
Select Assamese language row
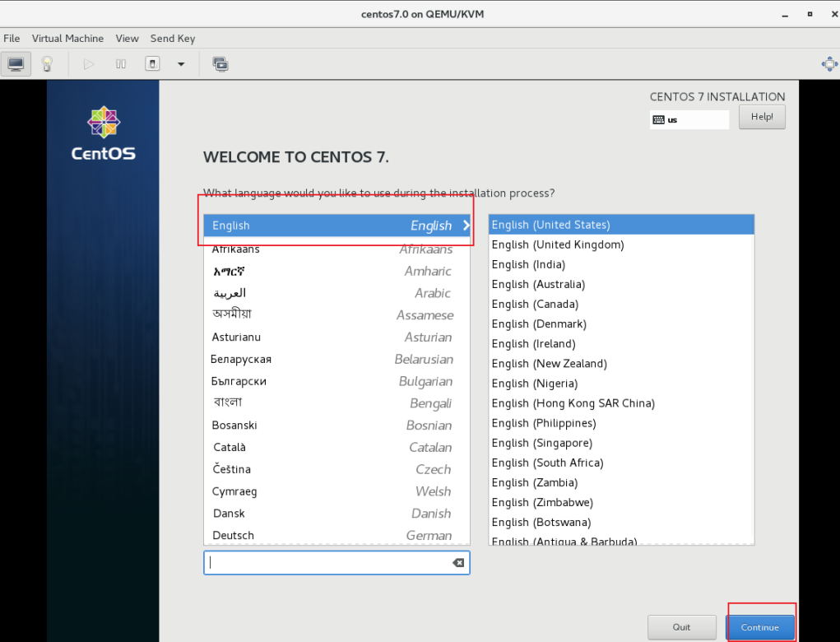337,315
